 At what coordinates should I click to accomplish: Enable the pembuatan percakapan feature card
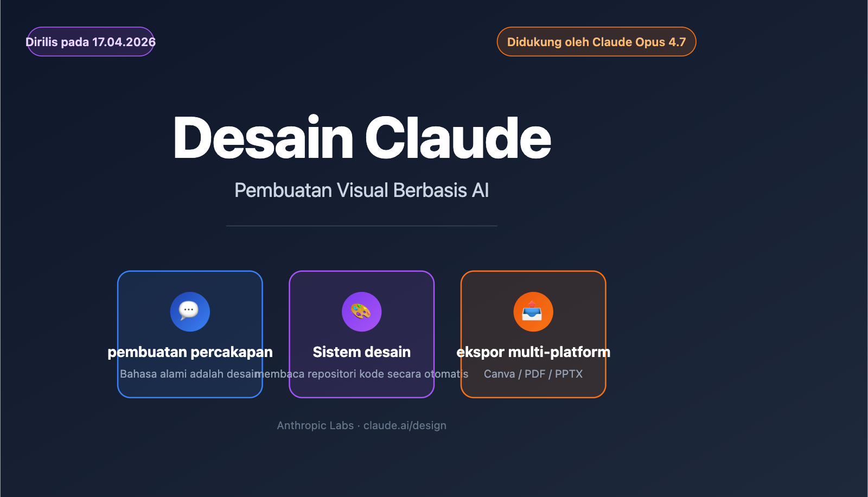tap(189, 334)
